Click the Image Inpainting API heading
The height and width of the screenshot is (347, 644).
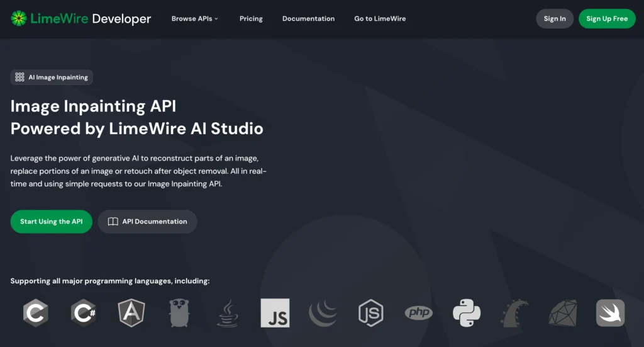click(x=93, y=106)
